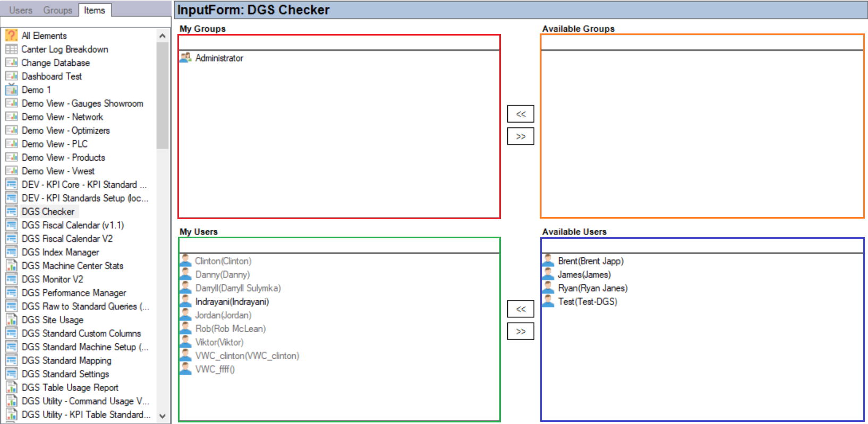
Task: Move group left with << button in groups section
Action: click(x=520, y=114)
